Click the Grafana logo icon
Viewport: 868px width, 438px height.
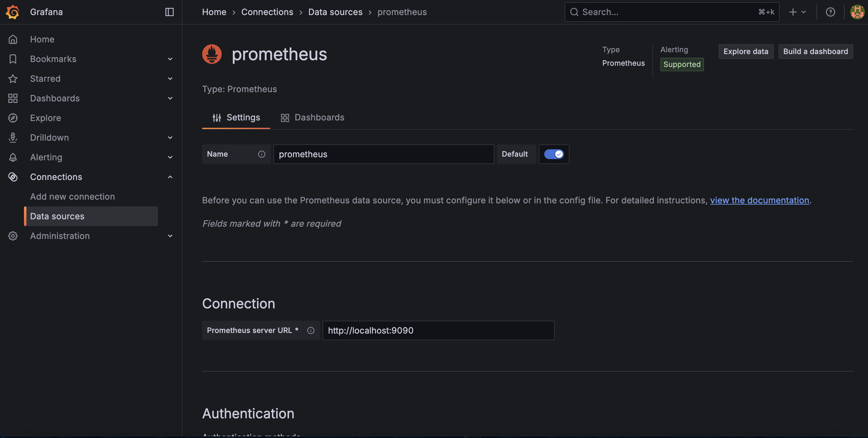pyautogui.click(x=13, y=12)
